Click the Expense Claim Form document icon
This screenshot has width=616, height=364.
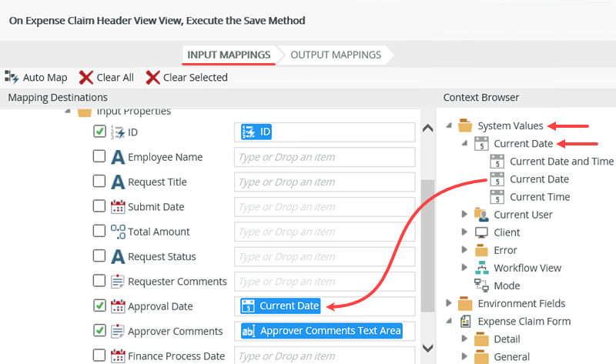(x=465, y=322)
